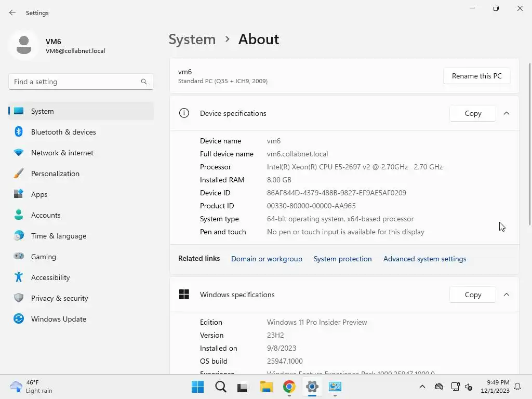Open the System protection link

click(343, 259)
